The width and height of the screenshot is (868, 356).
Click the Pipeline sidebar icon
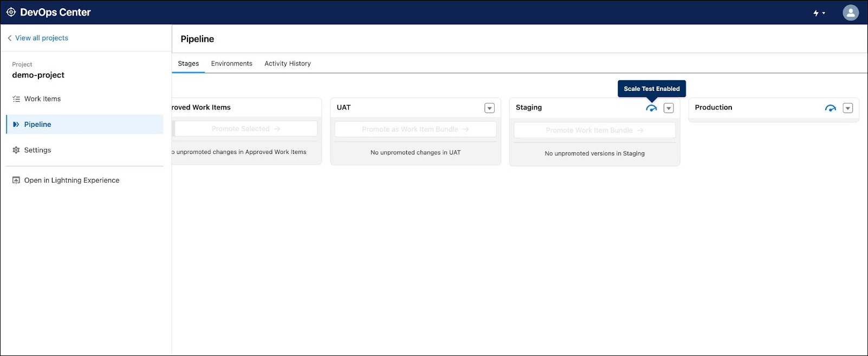pos(16,125)
